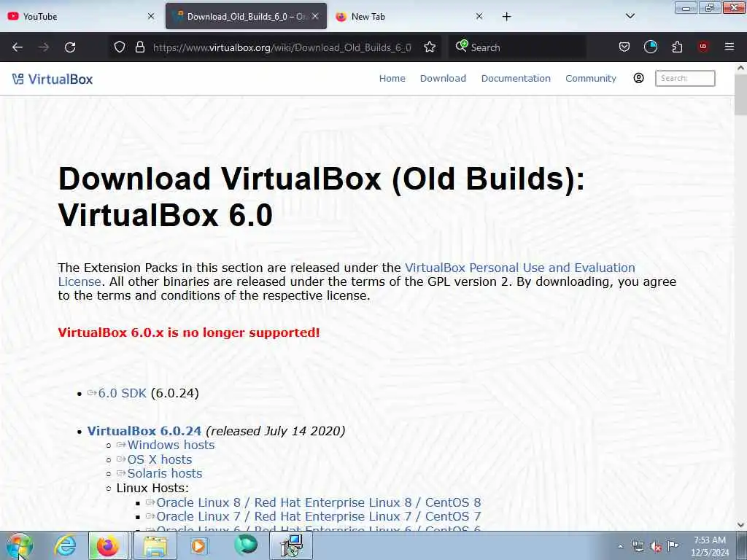
Task: Close the YouTube tab
Action: (151, 16)
